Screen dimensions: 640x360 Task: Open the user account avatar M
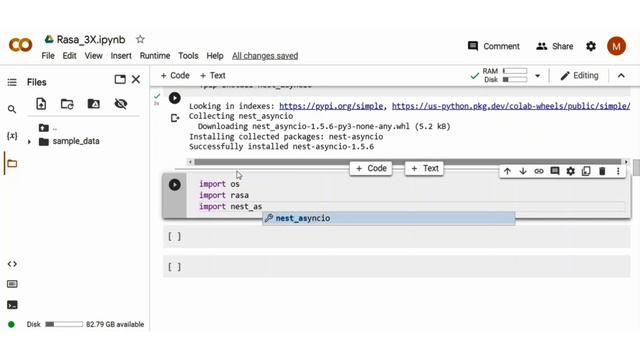[616, 46]
